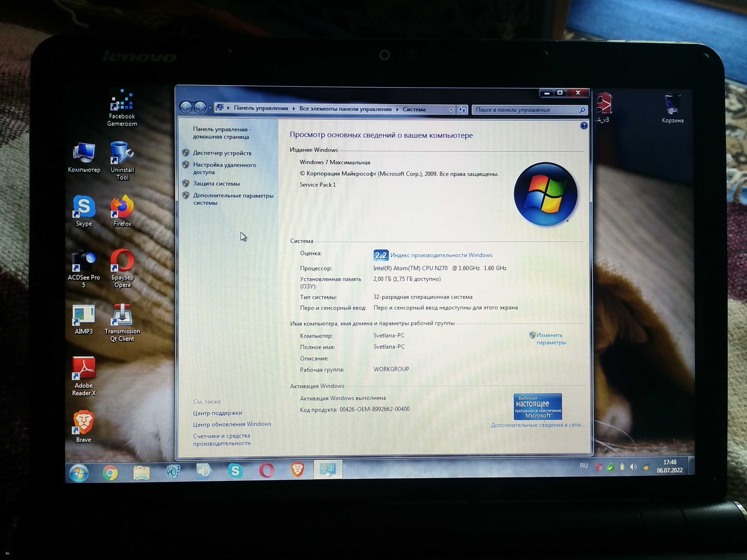Select Все элементы панели управления breadcrumb
This screenshot has height=560, width=747.
click(345, 109)
